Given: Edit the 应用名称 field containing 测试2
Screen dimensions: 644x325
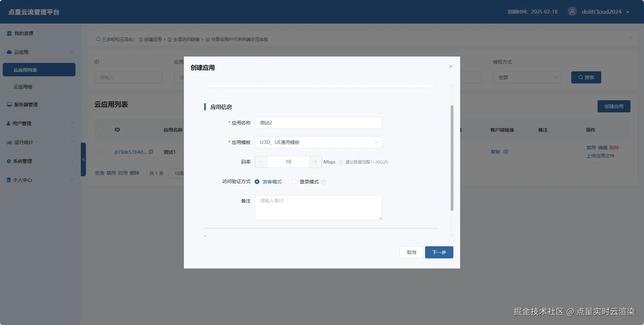Looking at the screenshot, I should (318, 123).
